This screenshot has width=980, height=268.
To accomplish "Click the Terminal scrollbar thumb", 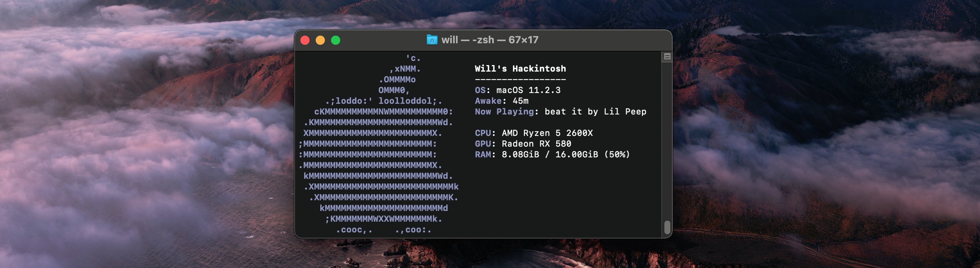I will pos(667,227).
